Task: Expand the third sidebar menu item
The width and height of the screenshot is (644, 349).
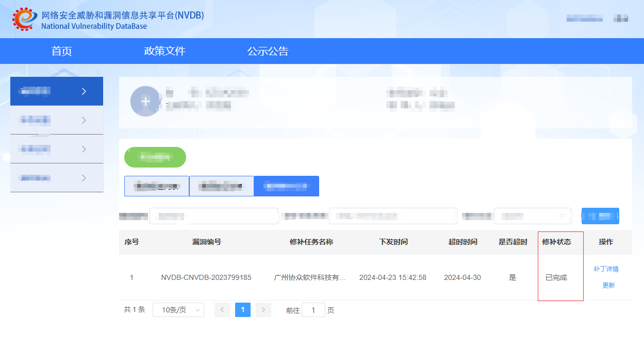Action: (57, 149)
